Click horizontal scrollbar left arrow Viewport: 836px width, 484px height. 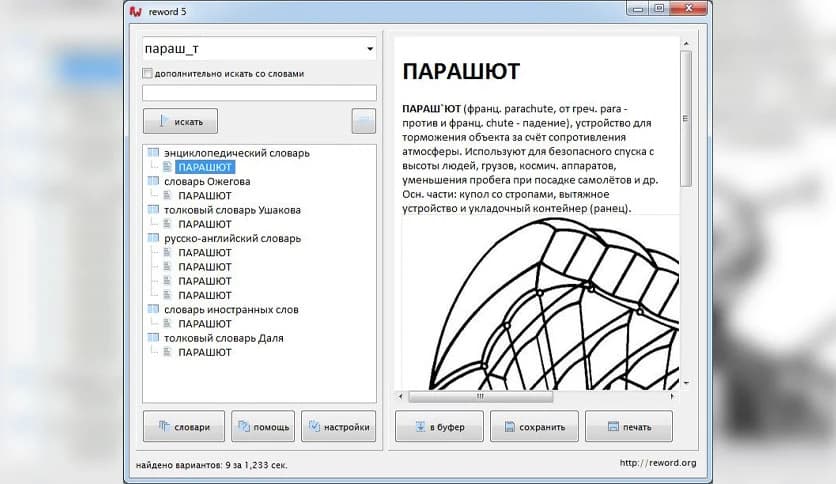point(401,397)
